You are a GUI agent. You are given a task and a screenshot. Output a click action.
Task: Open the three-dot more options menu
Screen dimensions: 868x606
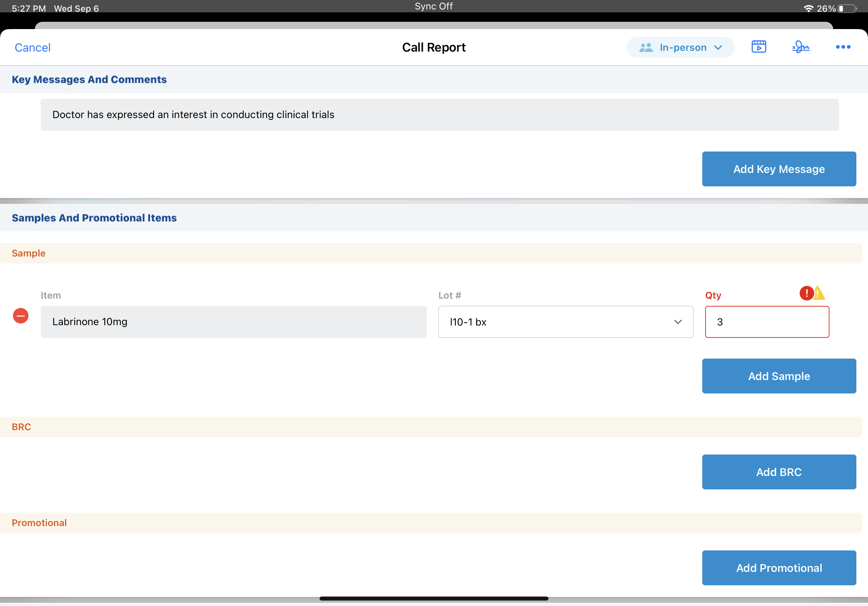point(843,47)
